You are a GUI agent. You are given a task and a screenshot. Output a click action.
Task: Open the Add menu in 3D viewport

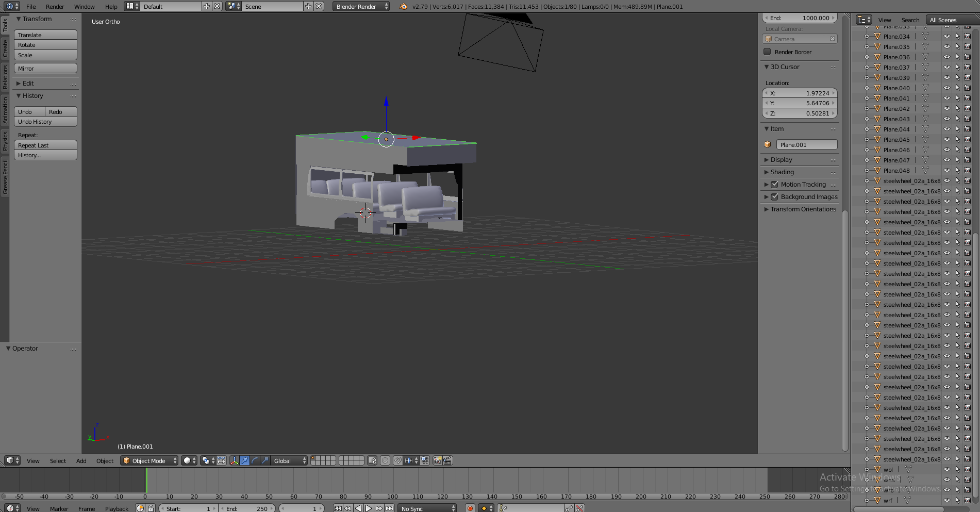pos(81,461)
